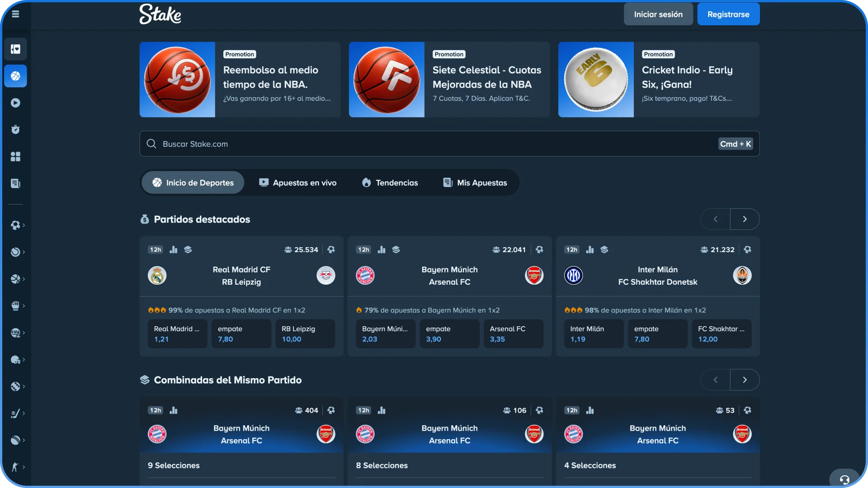The width and height of the screenshot is (868, 488).
Task: Select the Inicio de Deportes tab
Action: point(193,183)
